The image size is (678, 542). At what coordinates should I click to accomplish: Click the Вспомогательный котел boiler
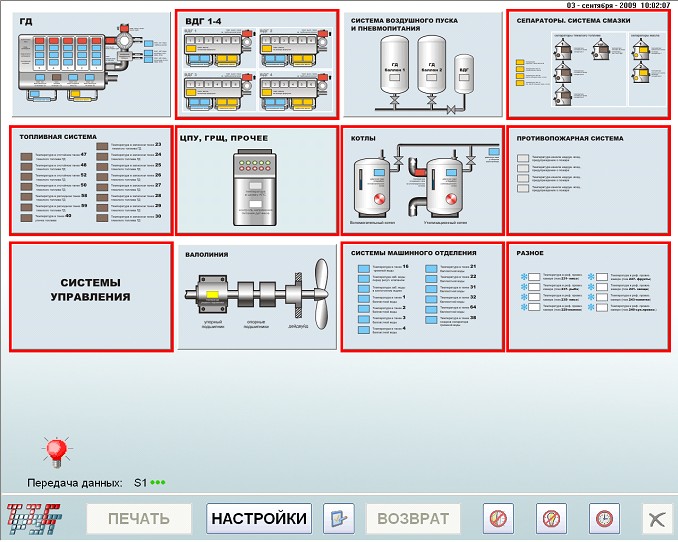point(371,187)
